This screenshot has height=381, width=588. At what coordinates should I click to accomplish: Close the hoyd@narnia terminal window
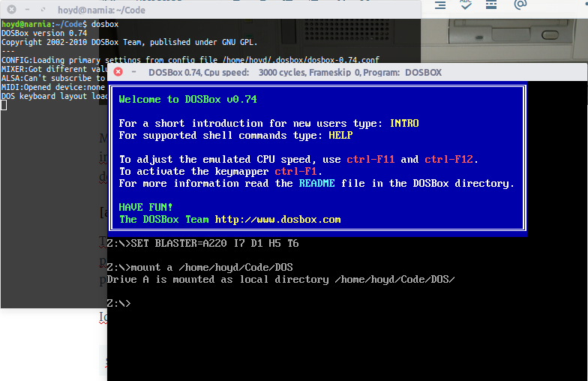pos(12,9)
